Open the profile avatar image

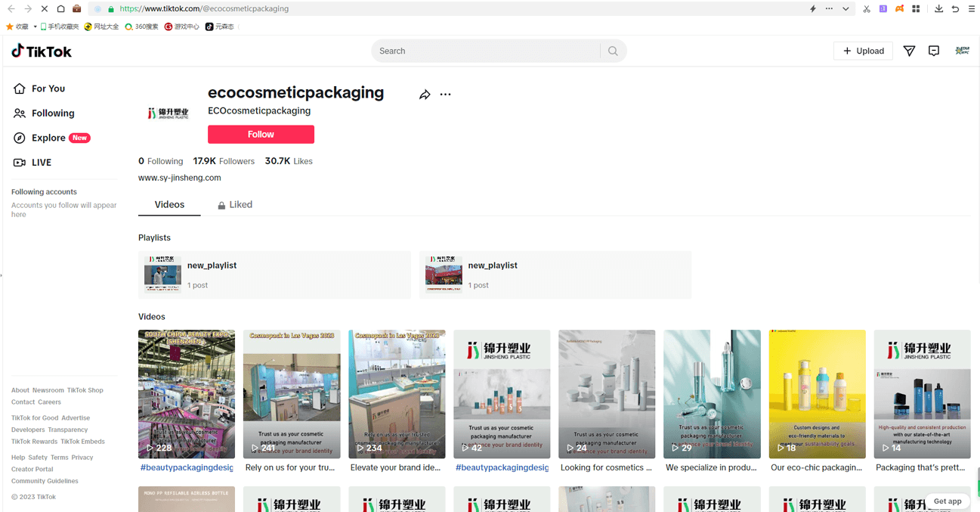click(x=168, y=113)
